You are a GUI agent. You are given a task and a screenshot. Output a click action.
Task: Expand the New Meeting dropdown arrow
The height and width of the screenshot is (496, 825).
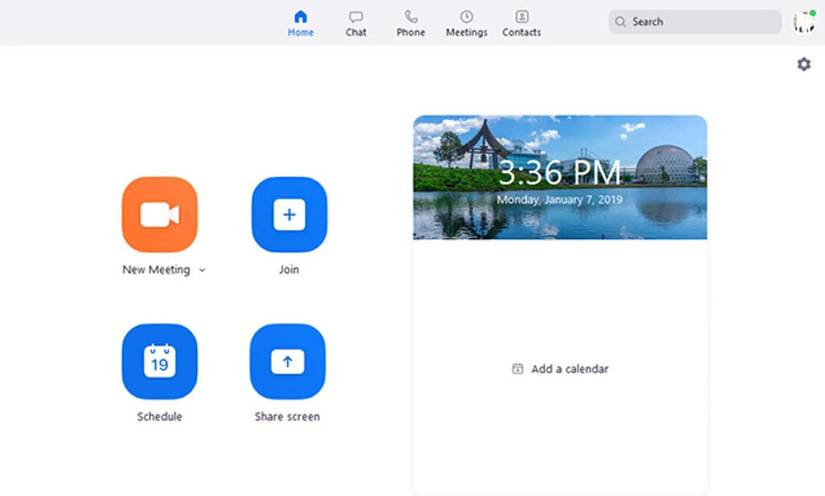(202, 270)
